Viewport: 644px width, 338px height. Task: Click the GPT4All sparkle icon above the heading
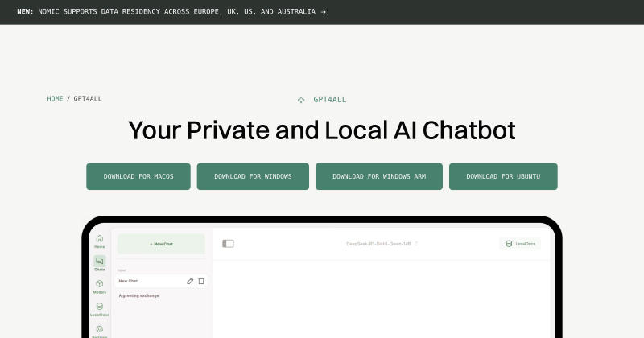(301, 100)
